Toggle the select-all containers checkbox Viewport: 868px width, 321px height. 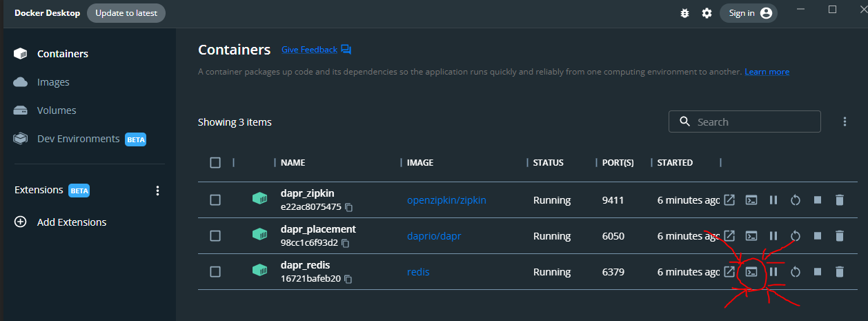click(x=215, y=163)
